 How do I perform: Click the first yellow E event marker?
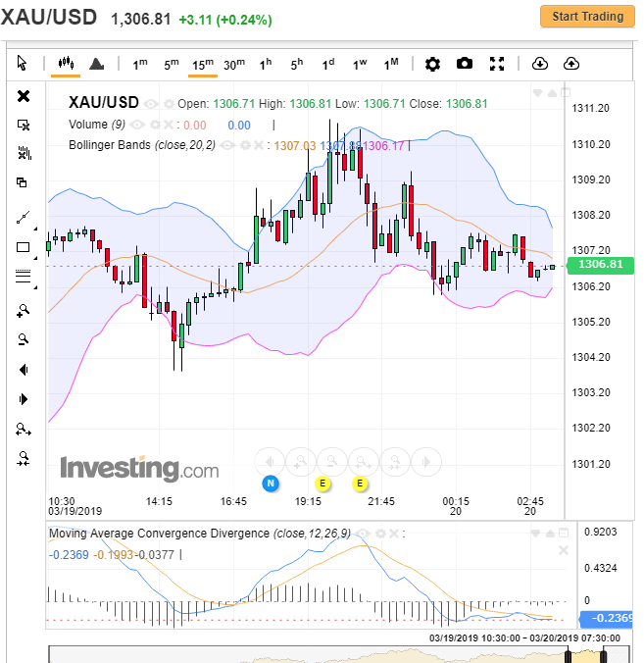point(322,484)
